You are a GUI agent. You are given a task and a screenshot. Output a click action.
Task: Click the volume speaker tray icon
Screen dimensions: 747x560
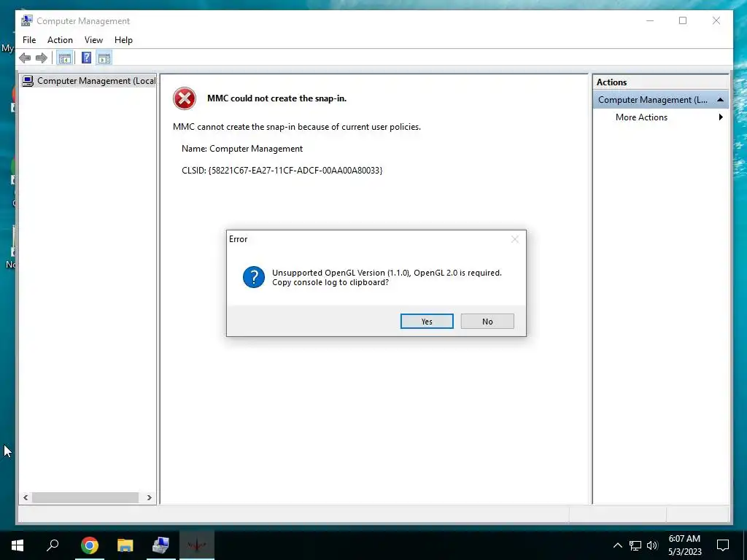point(652,545)
